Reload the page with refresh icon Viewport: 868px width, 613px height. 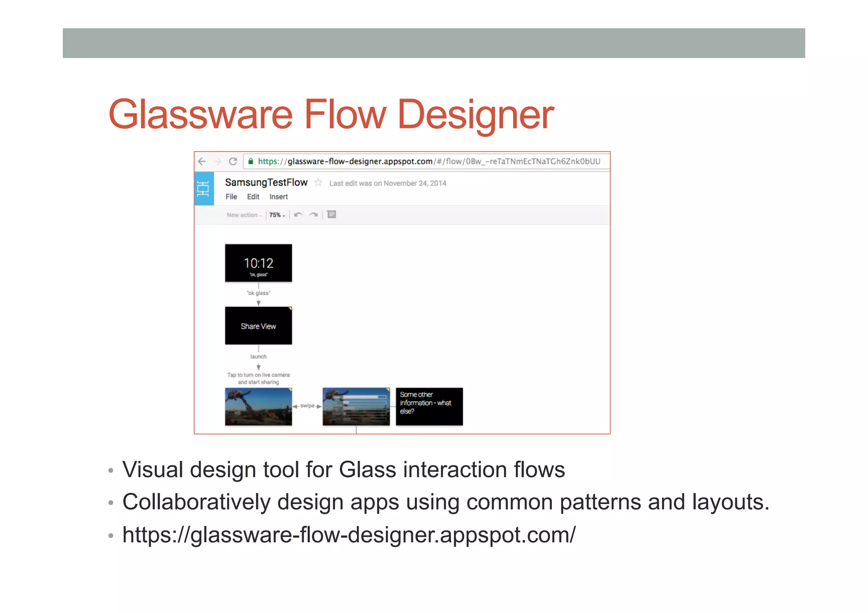click(233, 161)
